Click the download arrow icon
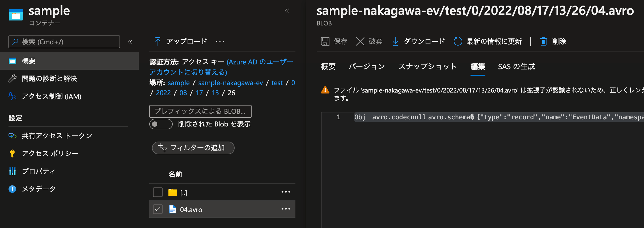The height and width of the screenshot is (228, 644). (395, 41)
